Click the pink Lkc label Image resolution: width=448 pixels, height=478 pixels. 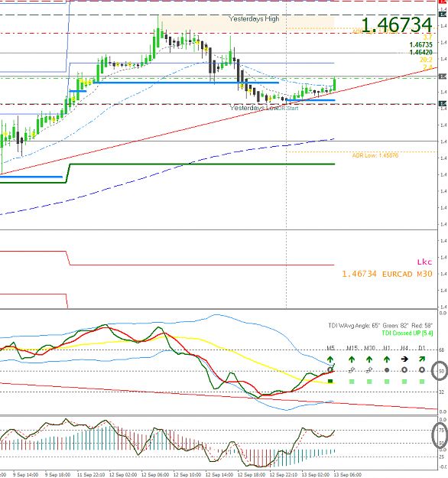(x=424, y=262)
